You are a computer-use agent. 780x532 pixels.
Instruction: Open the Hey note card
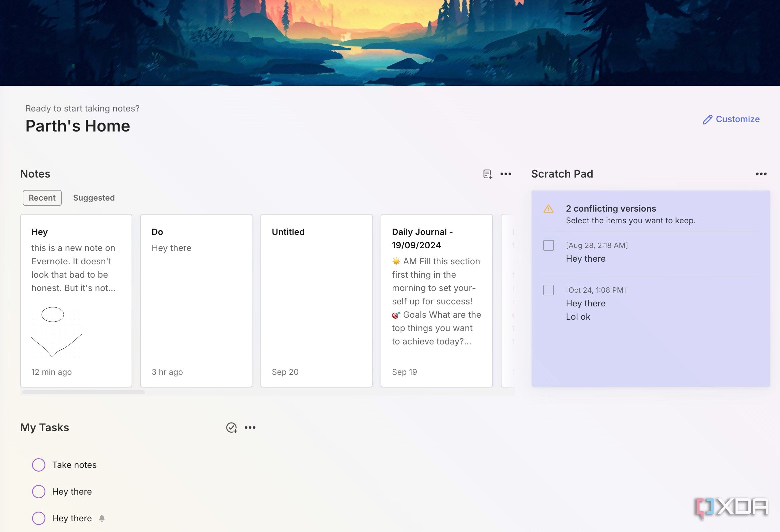(x=76, y=301)
